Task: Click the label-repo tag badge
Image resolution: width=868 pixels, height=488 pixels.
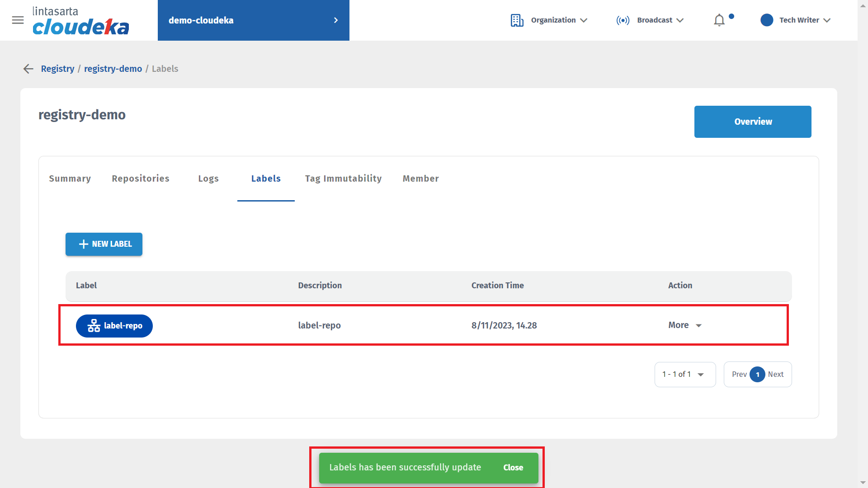Action: tap(114, 326)
